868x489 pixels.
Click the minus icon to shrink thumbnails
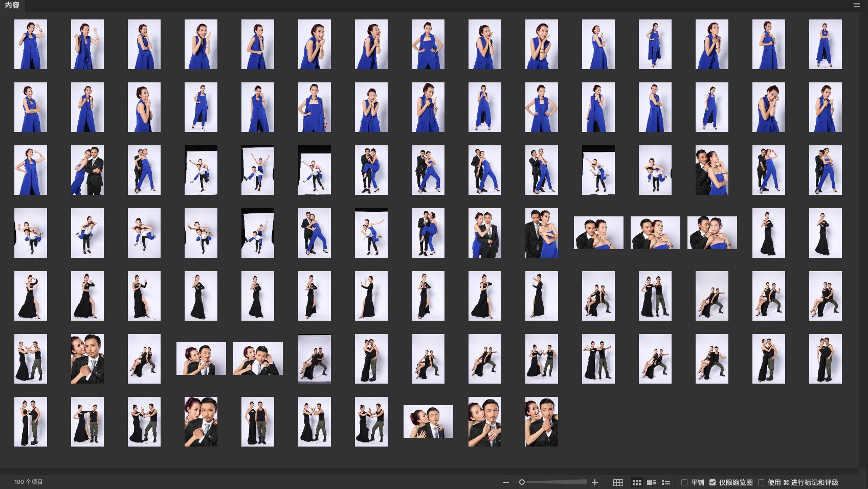coord(505,482)
